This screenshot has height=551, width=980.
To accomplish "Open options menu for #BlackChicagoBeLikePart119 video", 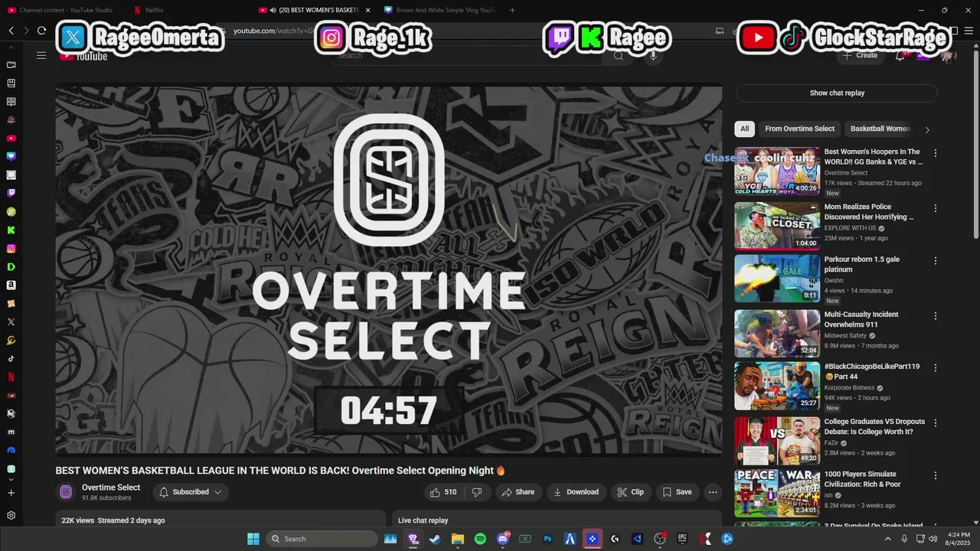I will (935, 368).
